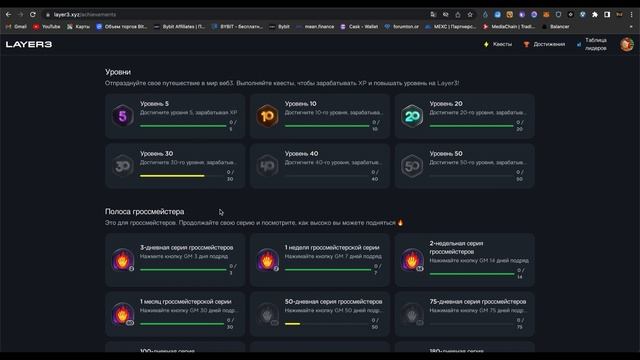Click the grey Level 30 badge icon
The image size is (640, 360).
(x=122, y=166)
